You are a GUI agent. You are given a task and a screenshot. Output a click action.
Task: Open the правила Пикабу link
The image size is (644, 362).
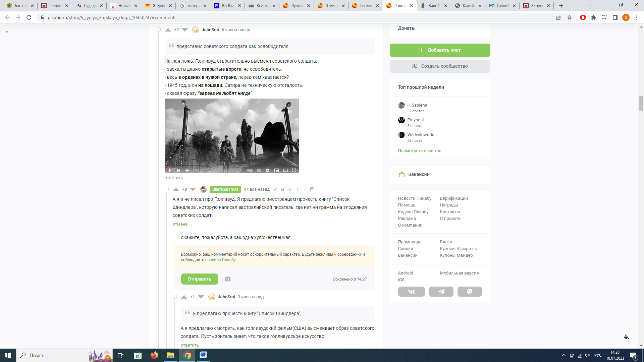(220, 260)
